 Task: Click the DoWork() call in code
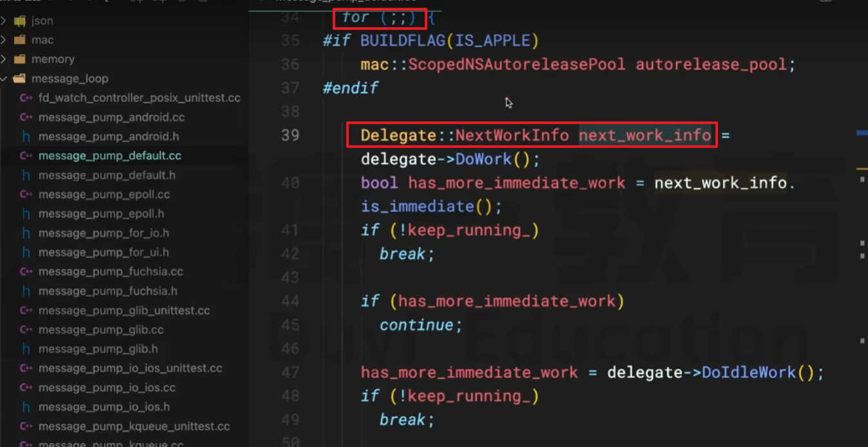[x=493, y=159]
